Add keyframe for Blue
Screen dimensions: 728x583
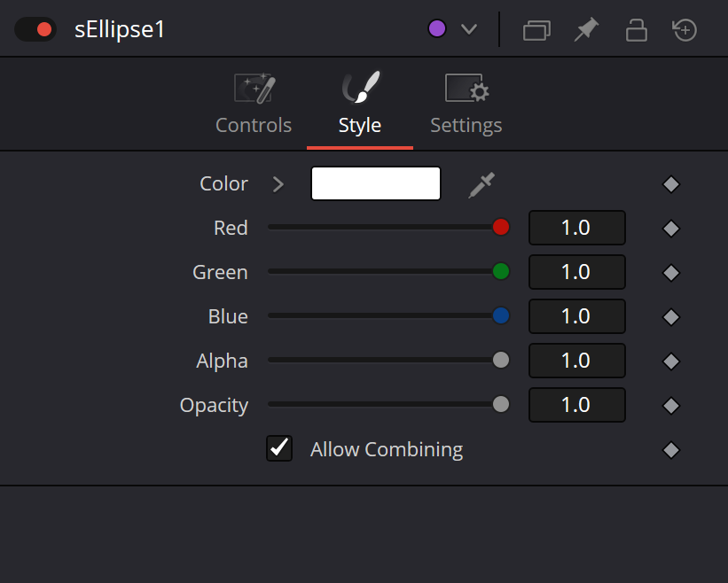[x=671, y=317]
